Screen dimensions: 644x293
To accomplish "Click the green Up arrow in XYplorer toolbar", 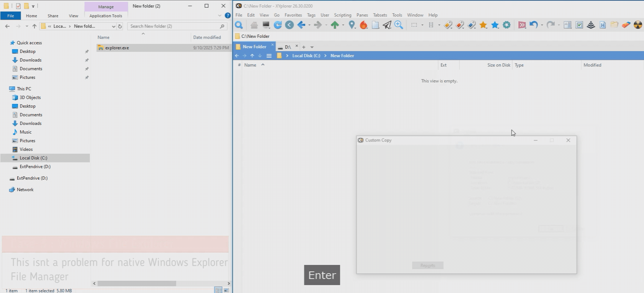I will (x=335, y=25).
